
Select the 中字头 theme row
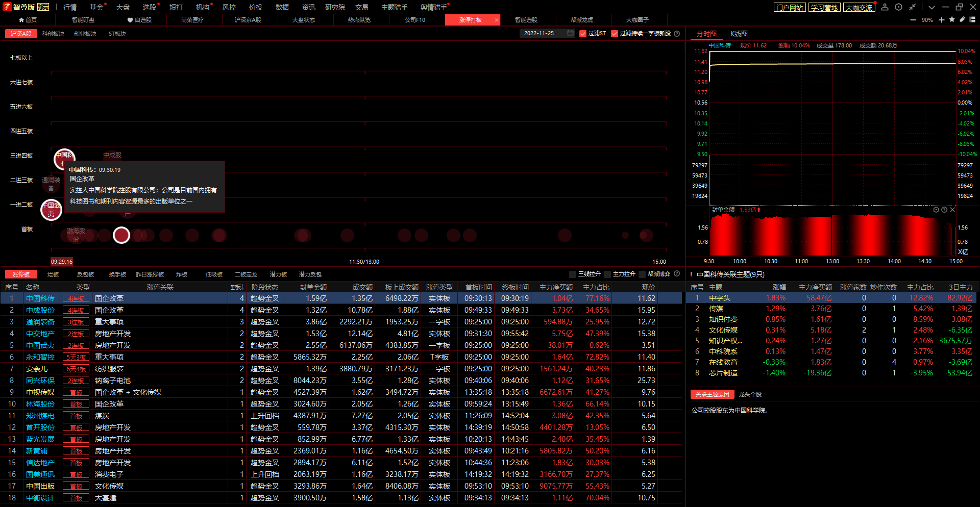coord(832,298)
